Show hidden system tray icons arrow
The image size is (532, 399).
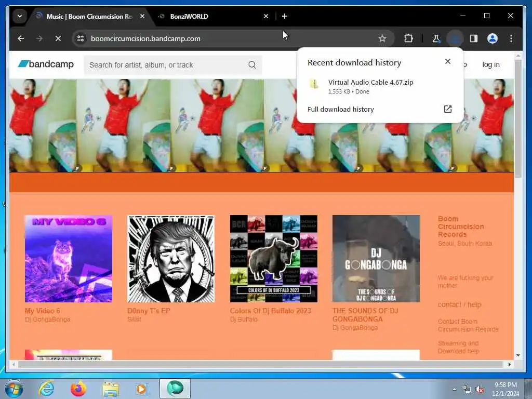pyautogui.click(x=454, y=389)
